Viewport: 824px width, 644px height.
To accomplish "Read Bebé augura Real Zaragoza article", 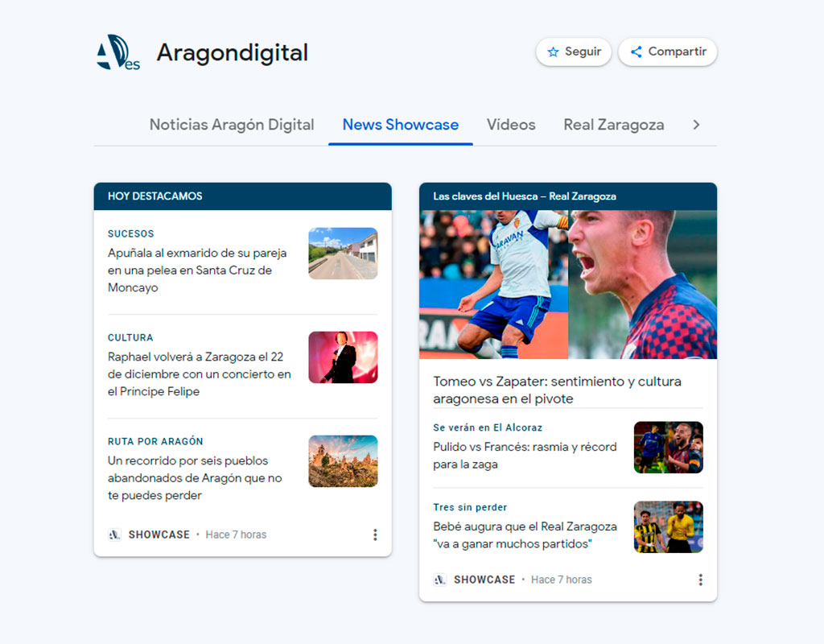I will (525, 535).
